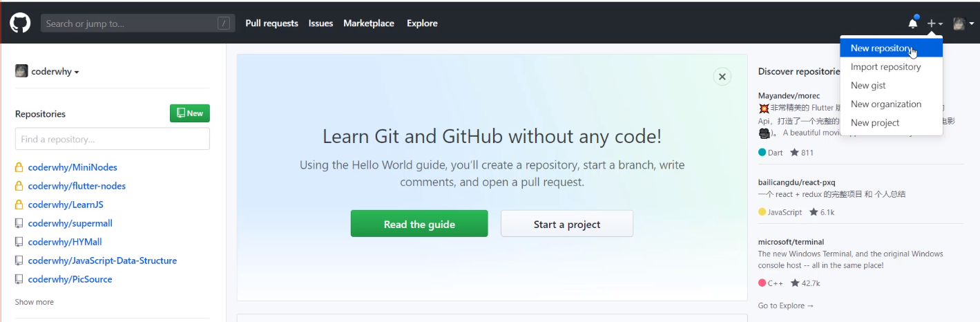Click repo icon beside coderwhy/JavaScript-Data-Structure
This screenshot has height=322, width=980.
(x=19, y=261)
